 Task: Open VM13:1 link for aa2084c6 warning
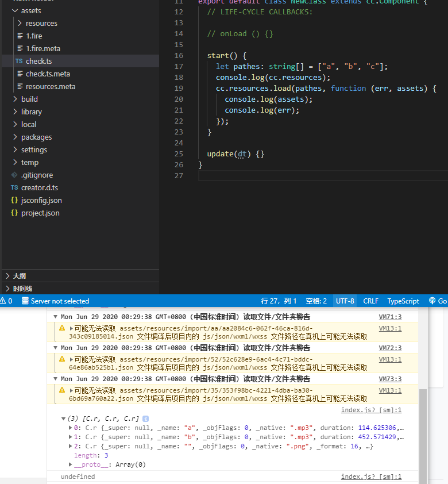390,328
